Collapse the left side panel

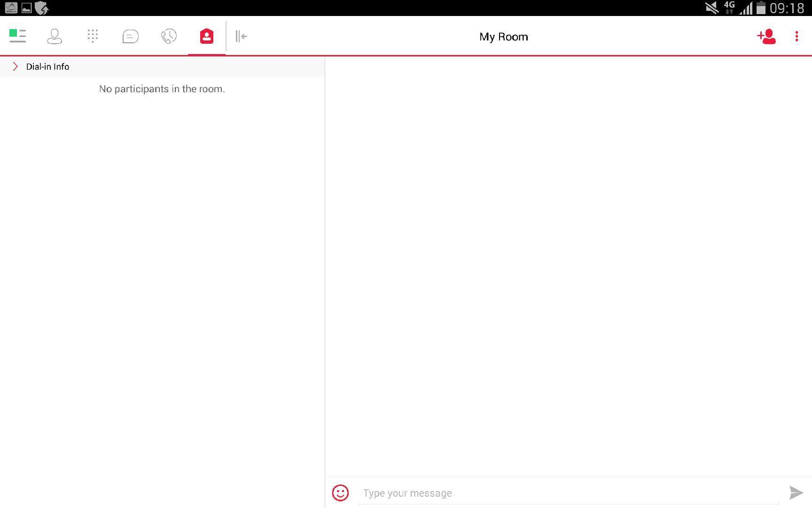point(241,36)
